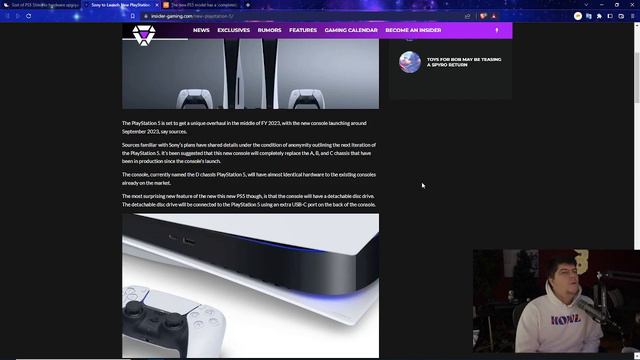Open the RUMORS menu item
This screenshot has width=640, height=360.
[269, 30]
